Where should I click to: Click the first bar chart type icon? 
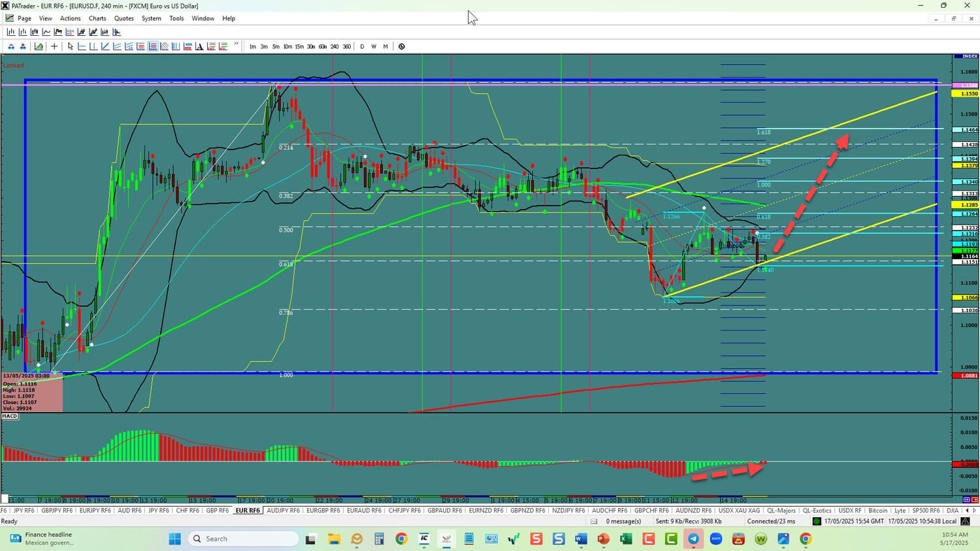coord(11,32)
